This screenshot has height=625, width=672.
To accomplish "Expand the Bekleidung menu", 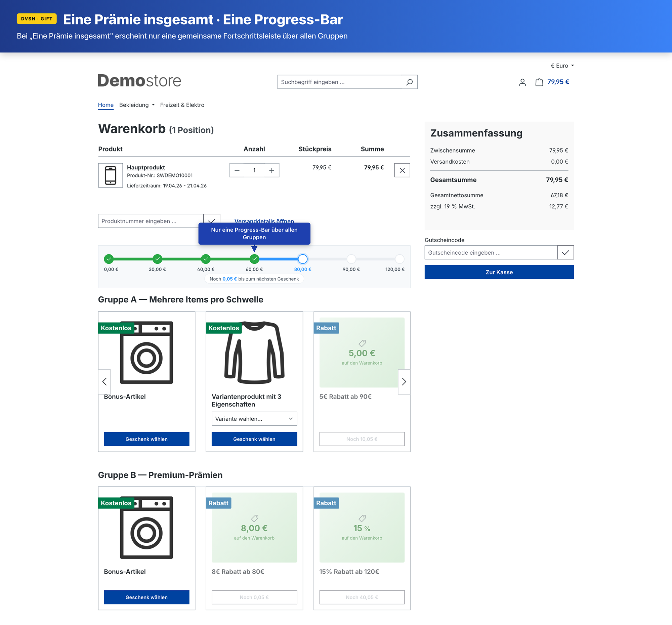I will pyautogui.click(x=136, y=105).
